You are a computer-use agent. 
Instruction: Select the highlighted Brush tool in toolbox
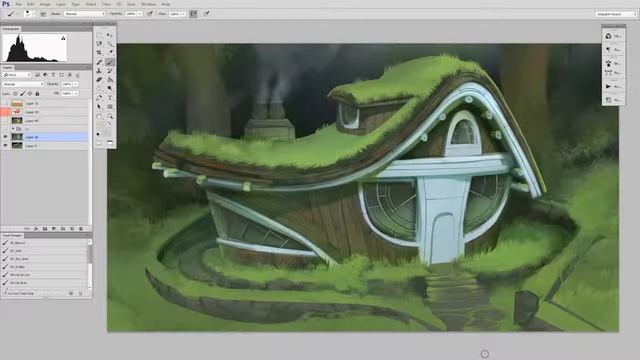click(x=110, y=62)
